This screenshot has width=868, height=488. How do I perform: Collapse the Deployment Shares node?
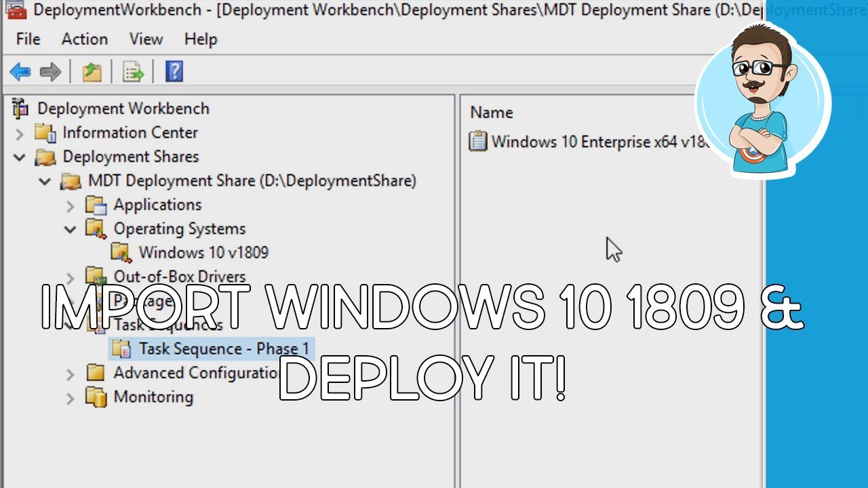click(x=20, y=157)
